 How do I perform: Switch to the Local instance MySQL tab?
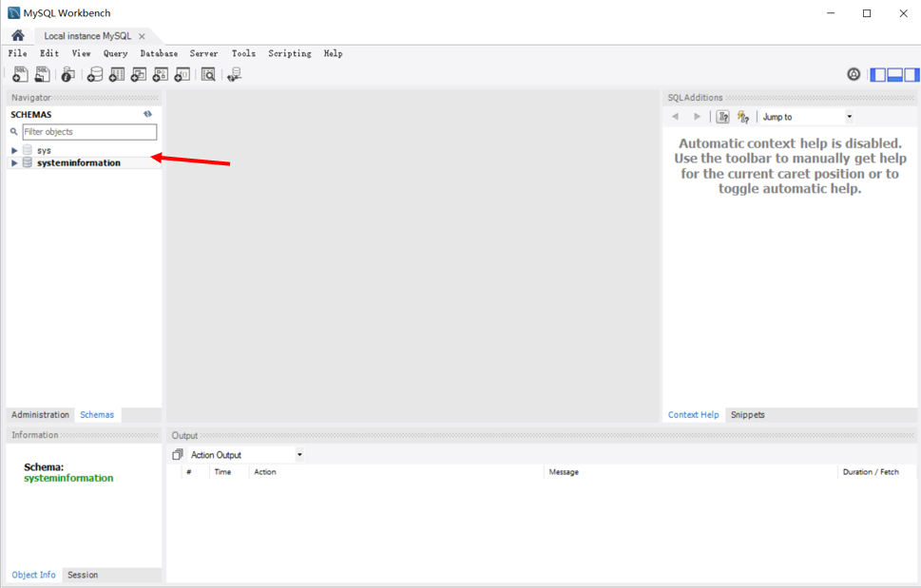point(87,36)
